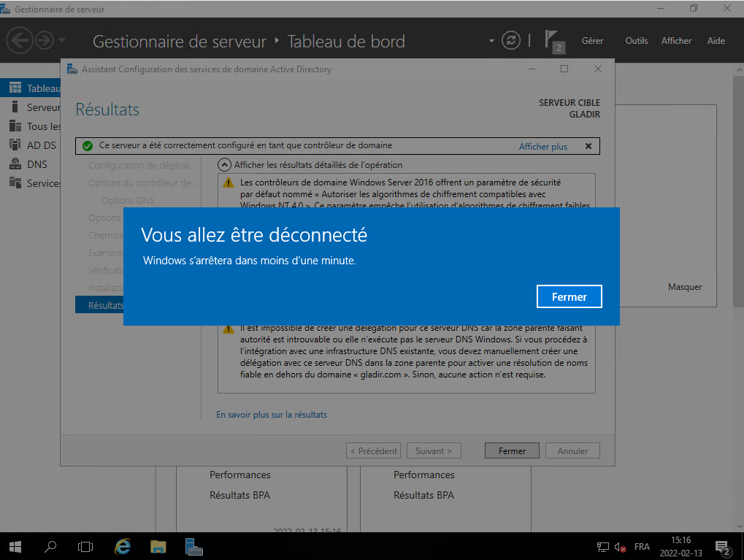Open the Gérer menu

pos(592,41)
